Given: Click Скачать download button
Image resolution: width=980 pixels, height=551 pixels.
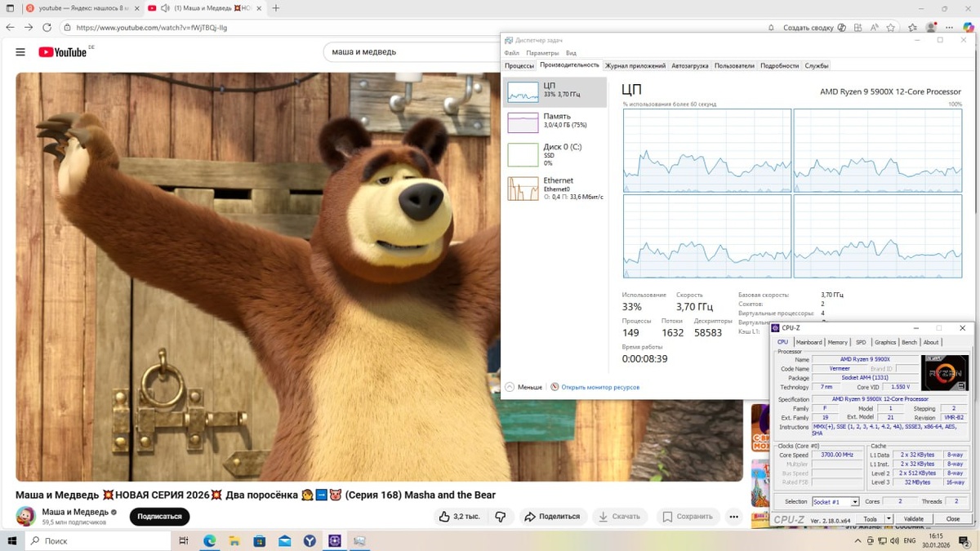Looking at the screenshot, I should click(620, 517).
